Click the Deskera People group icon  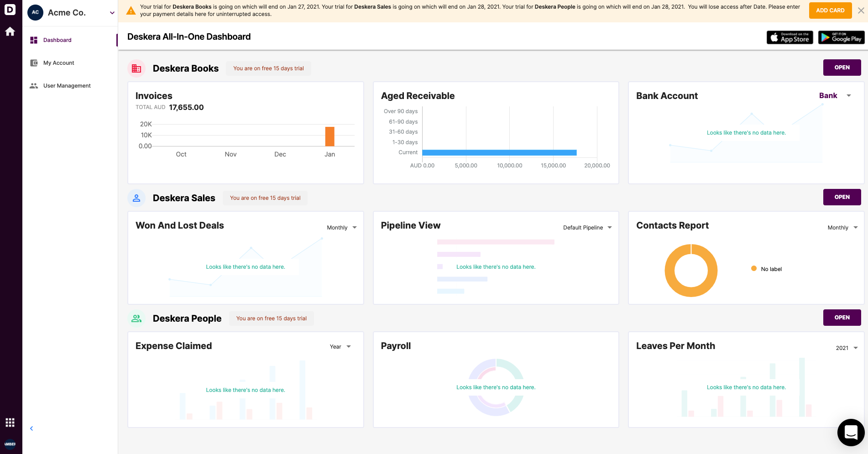point(136,318)
